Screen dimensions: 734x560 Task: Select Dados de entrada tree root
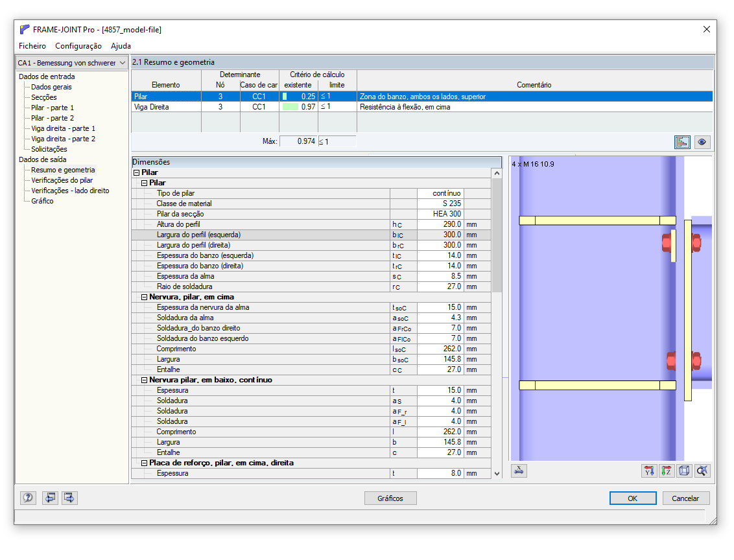click(x=47, y=76)
